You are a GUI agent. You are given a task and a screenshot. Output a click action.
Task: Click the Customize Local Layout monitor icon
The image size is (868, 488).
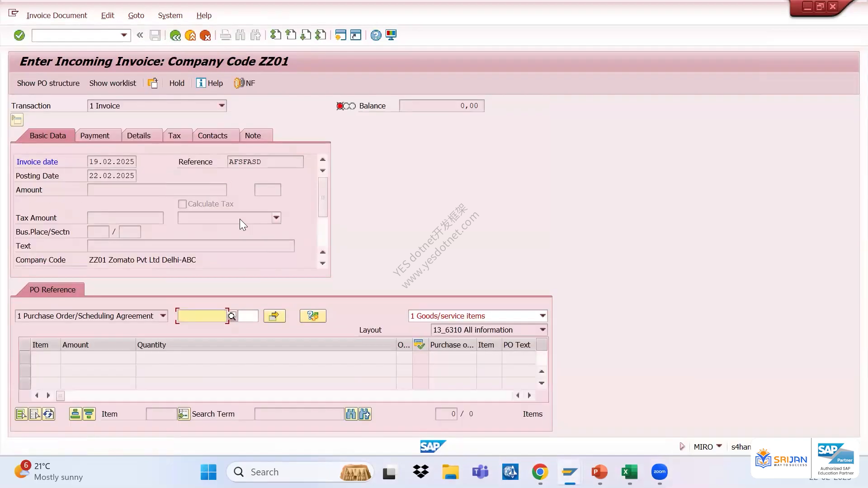(x=391, y=35)
